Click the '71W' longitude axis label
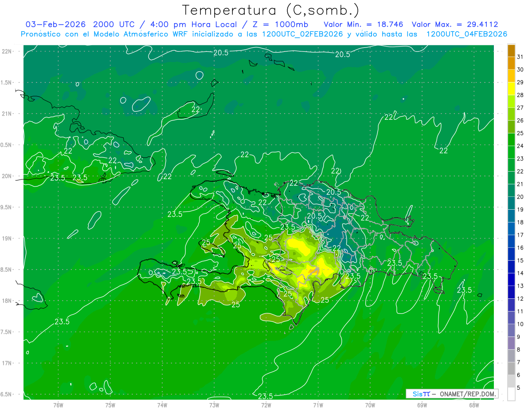This screenshot has width=532, height=411. (x=318, y=405)
